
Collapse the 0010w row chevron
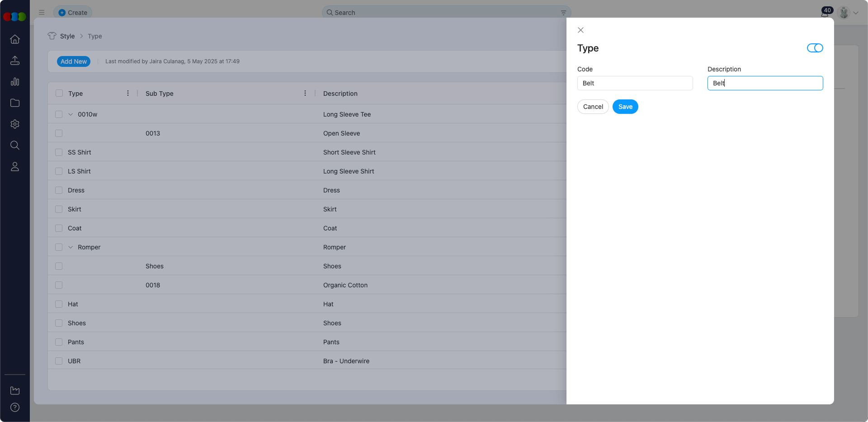click(71, 114)
